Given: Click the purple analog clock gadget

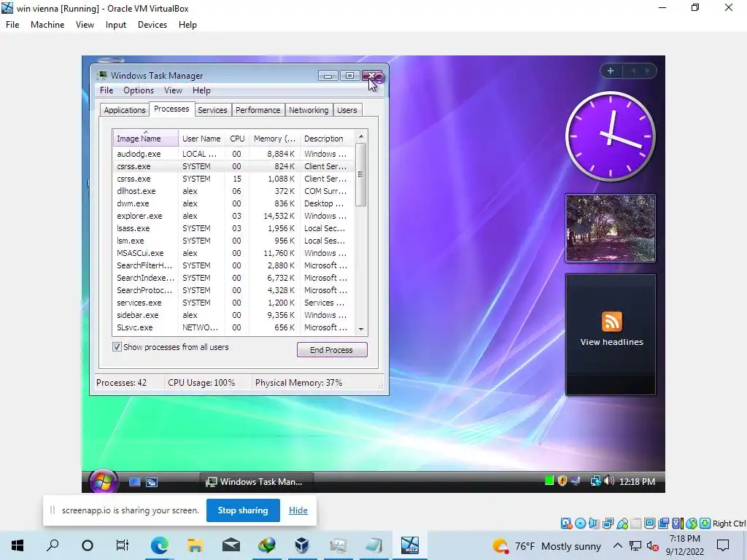Looking at the screenshot, I should pyautogui.click(x=611, y=136).
